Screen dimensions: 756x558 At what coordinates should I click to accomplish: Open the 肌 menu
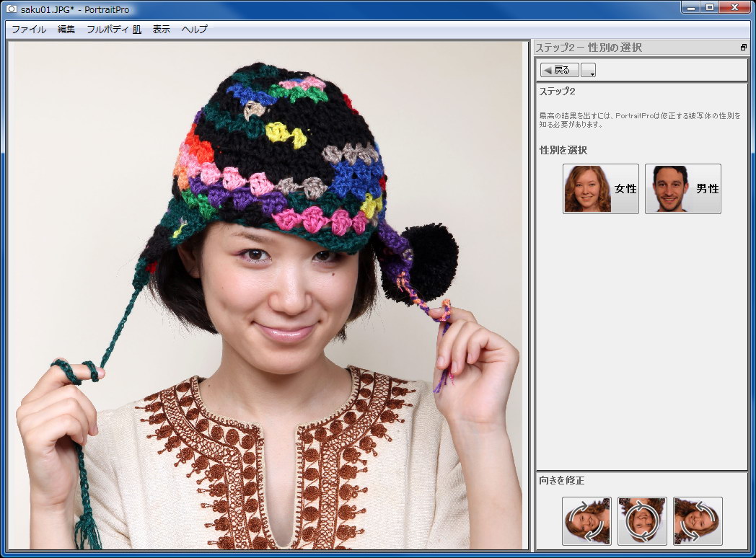tap(137, 30)
